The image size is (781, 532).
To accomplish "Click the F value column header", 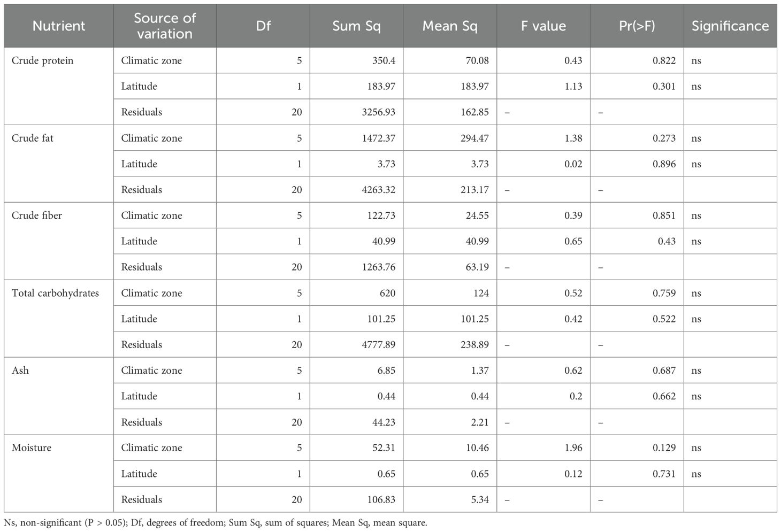I will coord(543,26).
